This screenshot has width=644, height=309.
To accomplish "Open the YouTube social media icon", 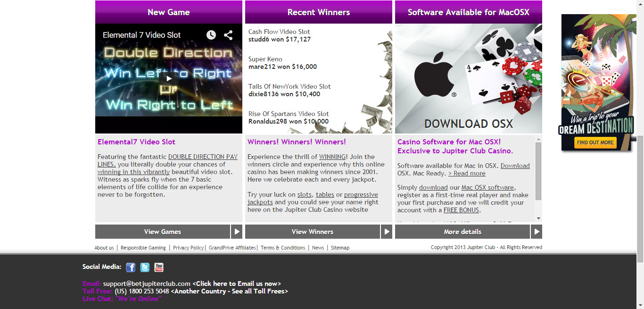I will pyautogui.click(x=159, y=267).
